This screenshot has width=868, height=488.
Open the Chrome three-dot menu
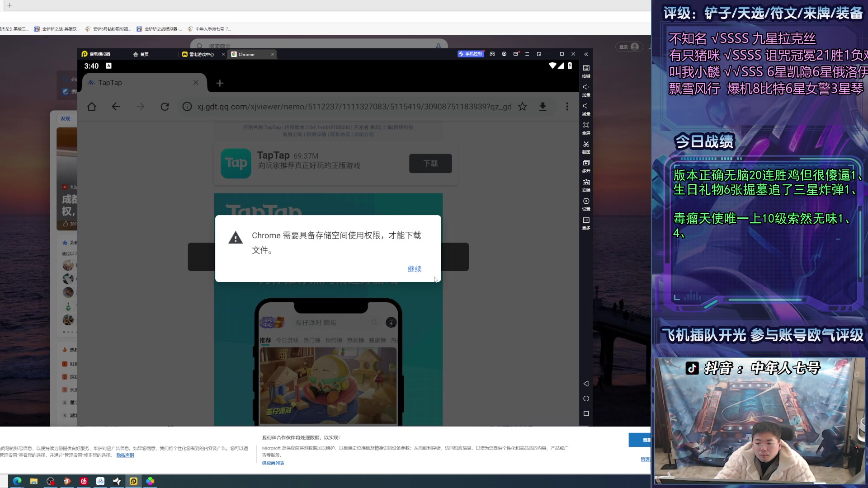(x=567, y=107)
